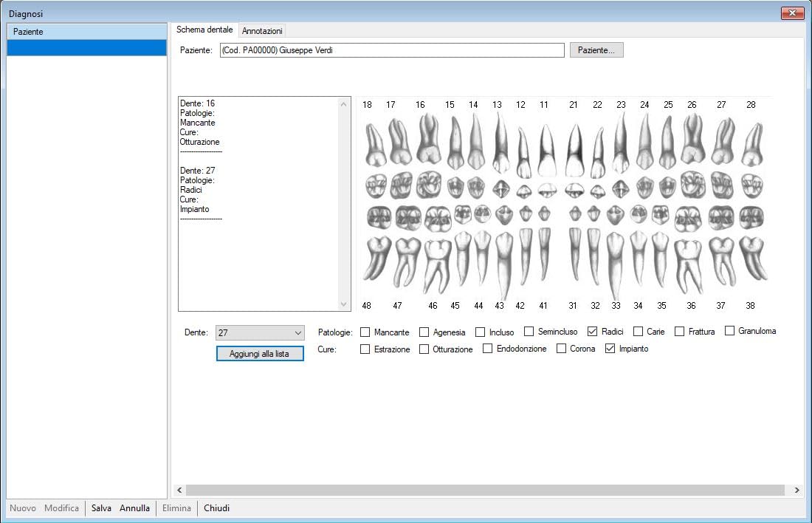Select occlusal view of tooth 37
The image size is (812, 523).
721,218
